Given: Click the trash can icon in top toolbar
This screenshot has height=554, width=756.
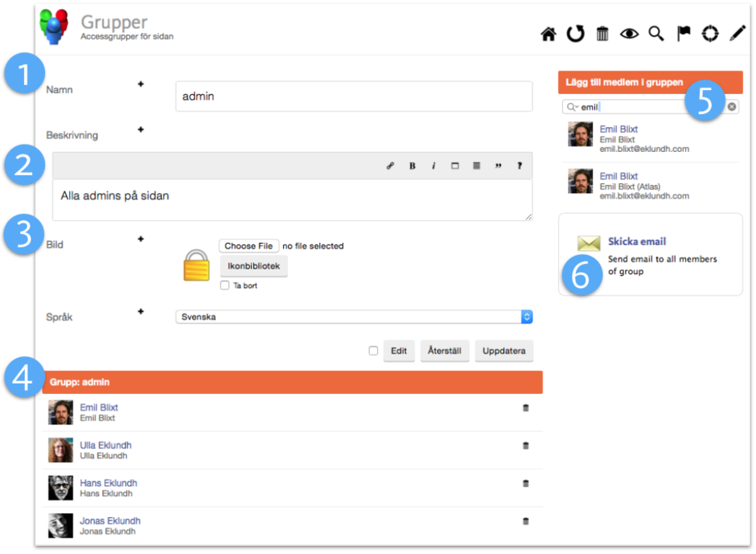Looking at the screenshot, I should (602, 34).
